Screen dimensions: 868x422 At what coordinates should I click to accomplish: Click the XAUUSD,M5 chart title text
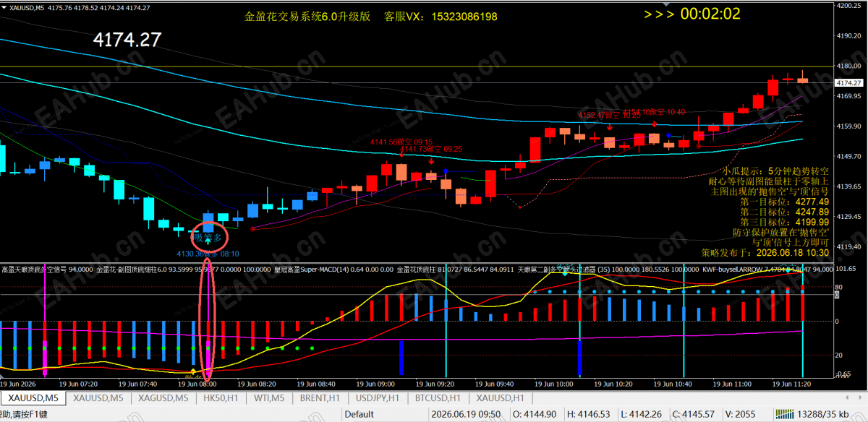[x=26, y=7]
